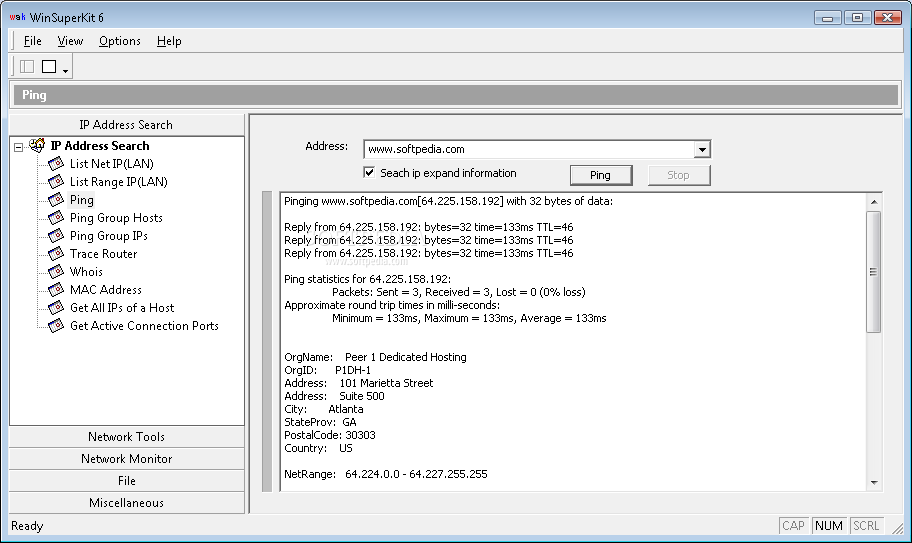Open the layout toolbar dropdown arrow

[x=66, y=71]
